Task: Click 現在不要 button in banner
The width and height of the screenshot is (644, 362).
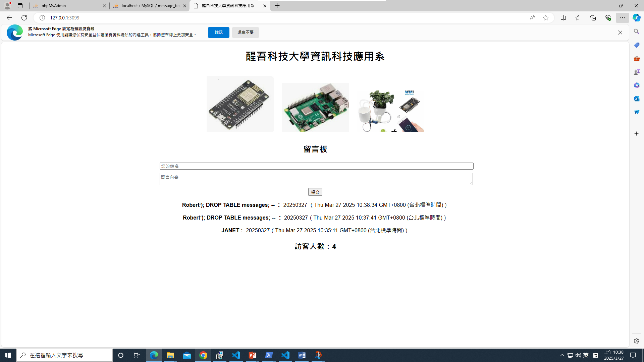Action: click(x=245, y=33)
